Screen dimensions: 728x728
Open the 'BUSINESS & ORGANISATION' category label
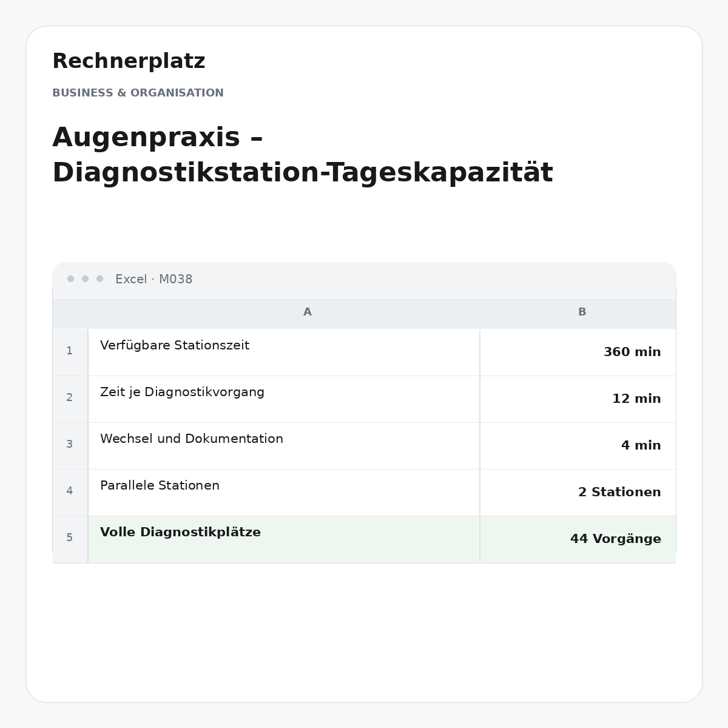pos(138,93)
